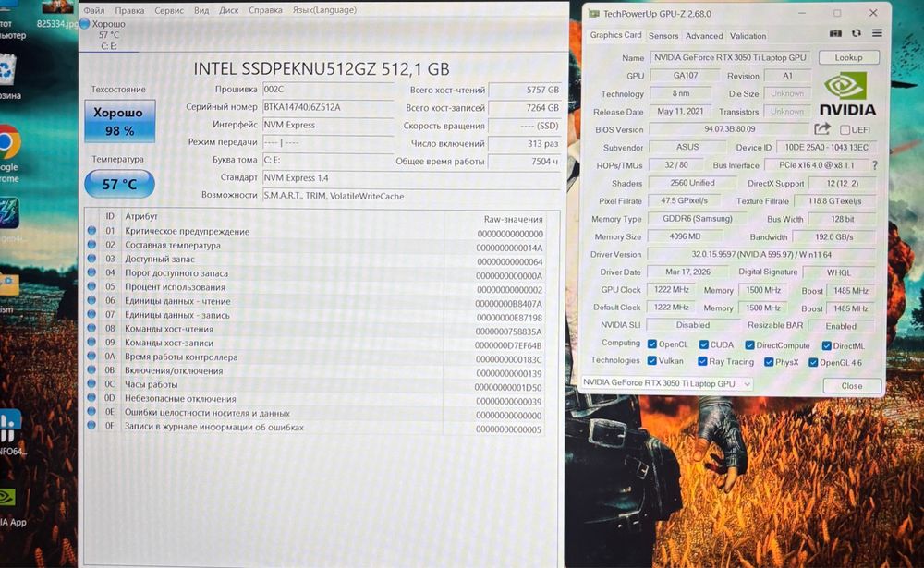Click the Атрибут column header
Screen dimensions: 924x568
(x=141, y=216)
